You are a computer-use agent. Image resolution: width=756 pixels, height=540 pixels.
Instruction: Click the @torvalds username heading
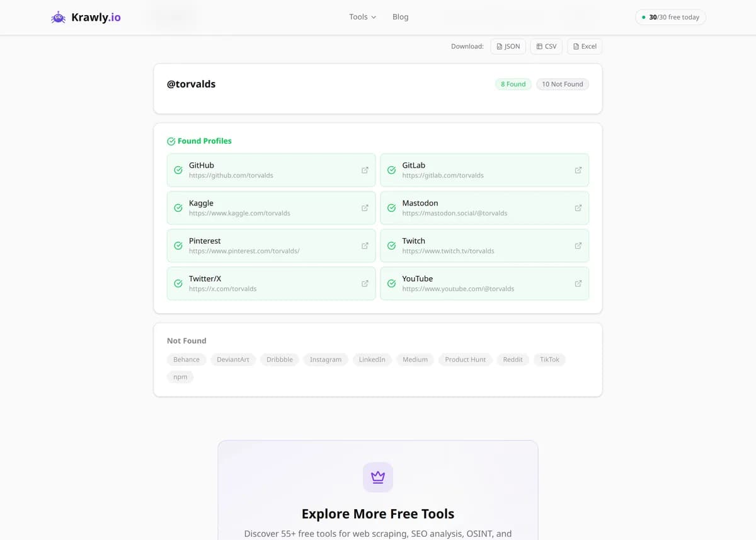pos(191,84)
